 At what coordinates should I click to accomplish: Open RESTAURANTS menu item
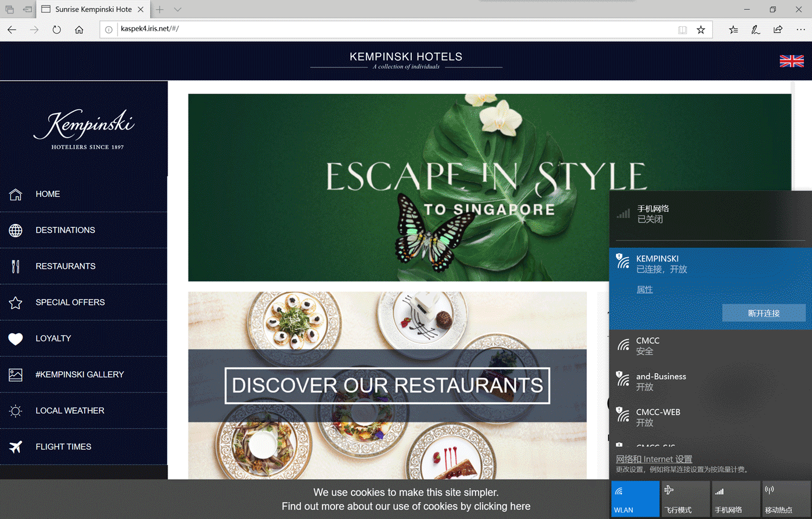[84, 266]
